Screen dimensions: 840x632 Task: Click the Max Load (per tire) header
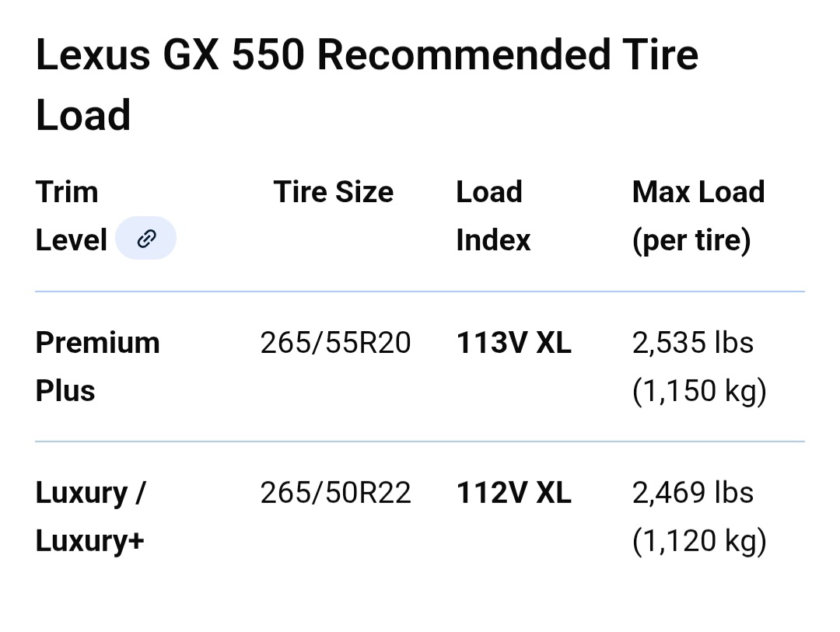pos(698,215)
